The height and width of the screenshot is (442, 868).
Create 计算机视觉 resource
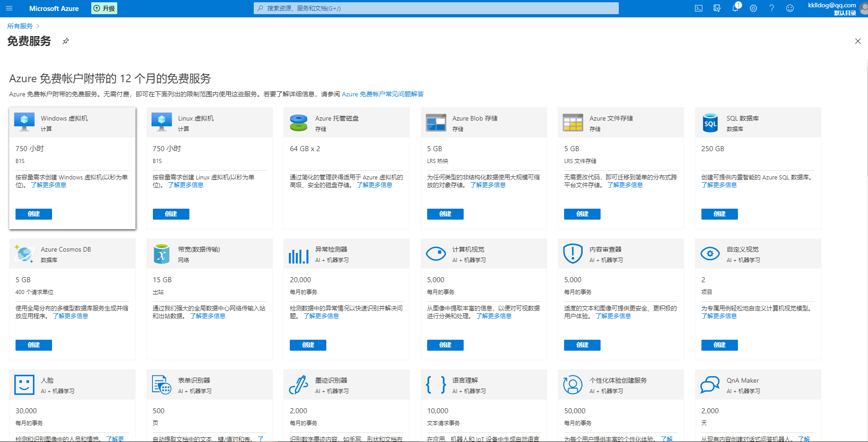click(445, 345)
